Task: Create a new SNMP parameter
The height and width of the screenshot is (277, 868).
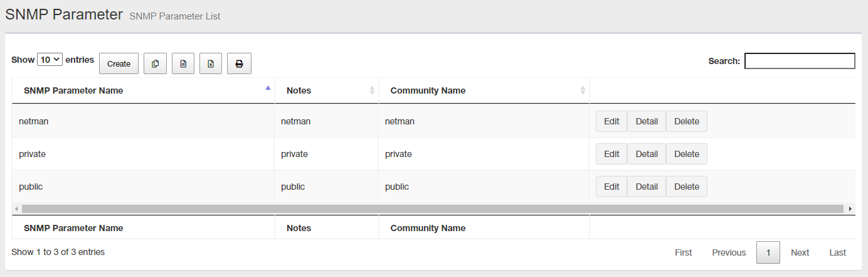Action: (x=119, y=63)
